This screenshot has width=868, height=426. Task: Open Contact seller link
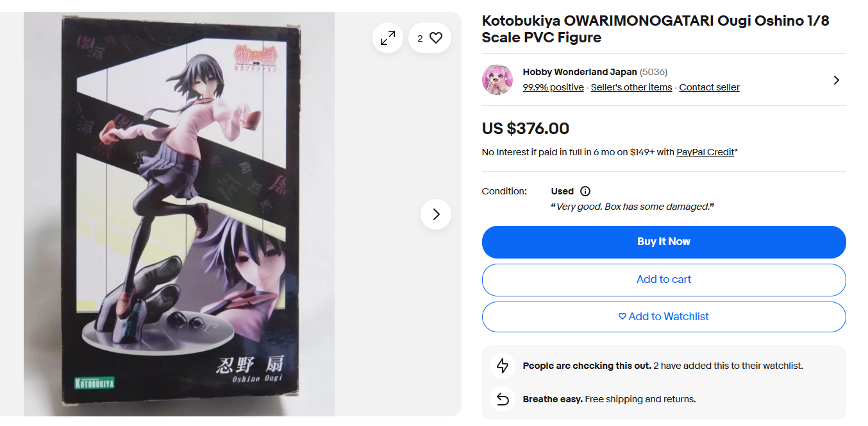click(710, 87)
